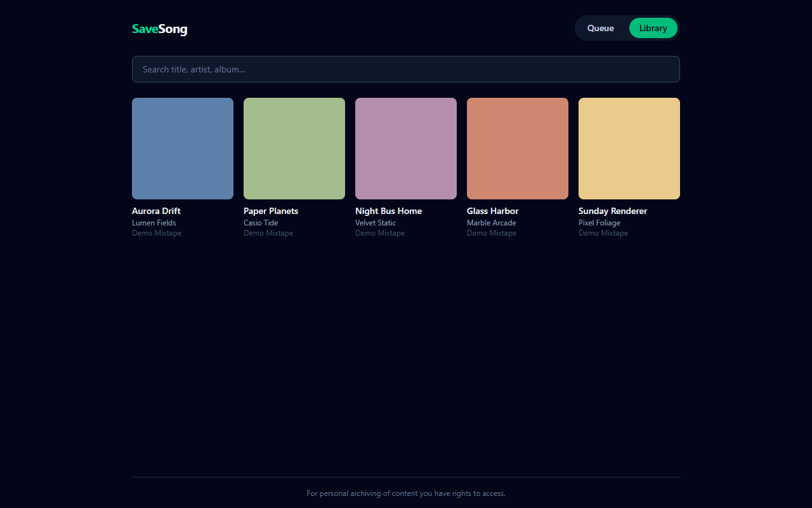Image resolution: width=812 pixels, height=508 pixels.
Task: Select the Marble Arcade artist name
Action: coord(492,223)
